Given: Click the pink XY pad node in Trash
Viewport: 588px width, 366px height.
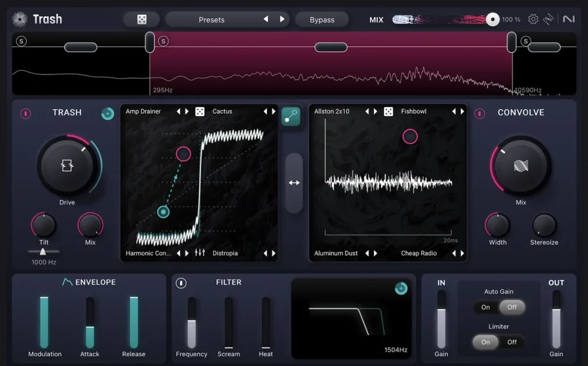Looking at the screenshot, I should [x=183, y=154].
